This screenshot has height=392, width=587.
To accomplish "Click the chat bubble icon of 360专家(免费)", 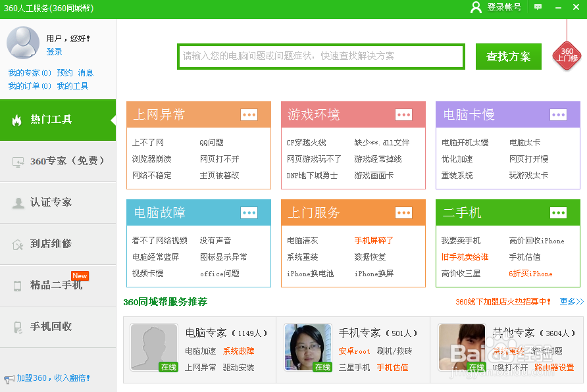I will [x=16, y=162].
